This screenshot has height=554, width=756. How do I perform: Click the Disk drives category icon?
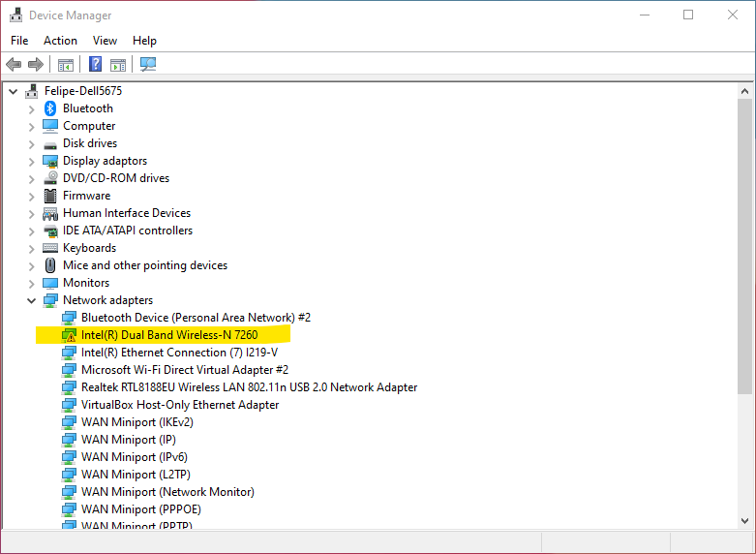coord(50,143)
